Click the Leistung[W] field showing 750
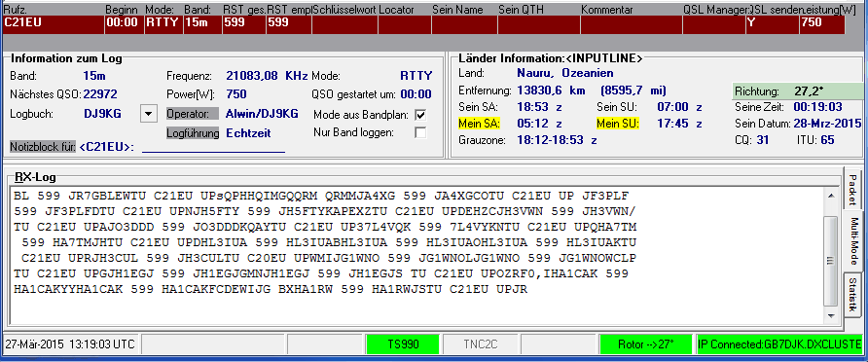 point(822,25)
